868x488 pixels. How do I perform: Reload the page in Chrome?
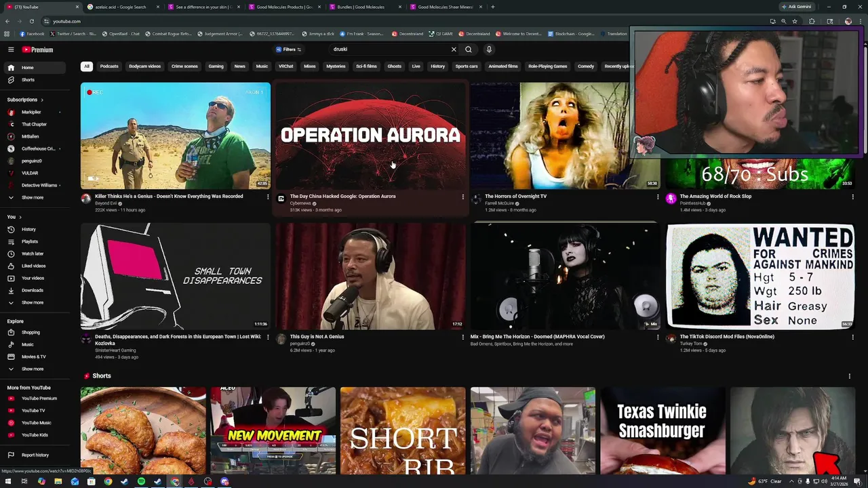[x=31, y=21]
